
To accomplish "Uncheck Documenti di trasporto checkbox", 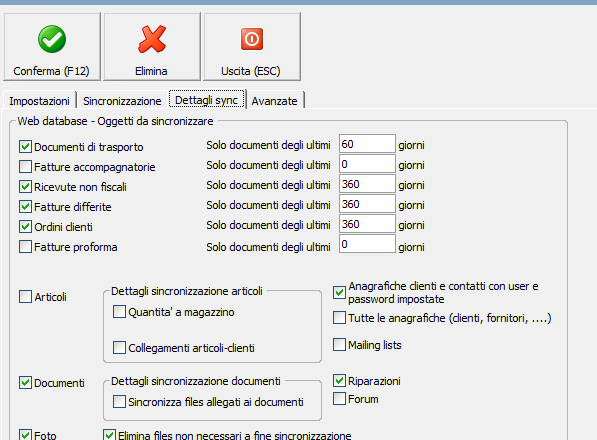I will pyautogui.click(x=25, y=147).
